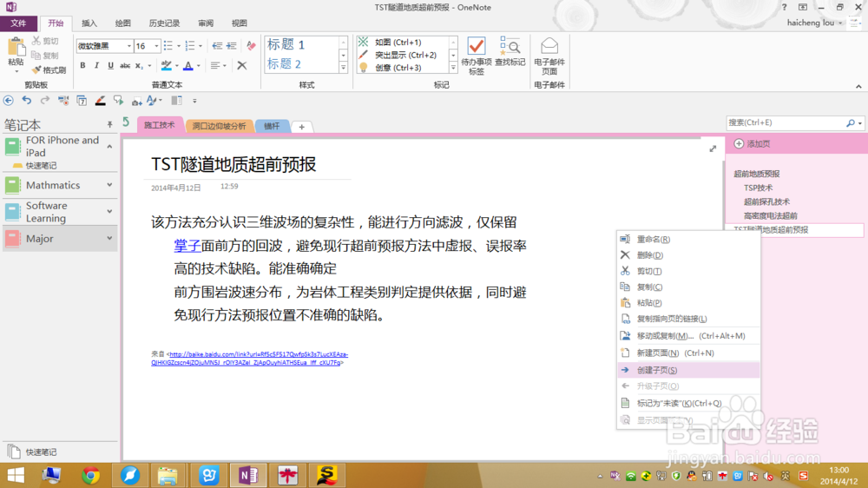Click the Undo icon in quick access toolbar

pyautogui.click(x=27, y=100)
